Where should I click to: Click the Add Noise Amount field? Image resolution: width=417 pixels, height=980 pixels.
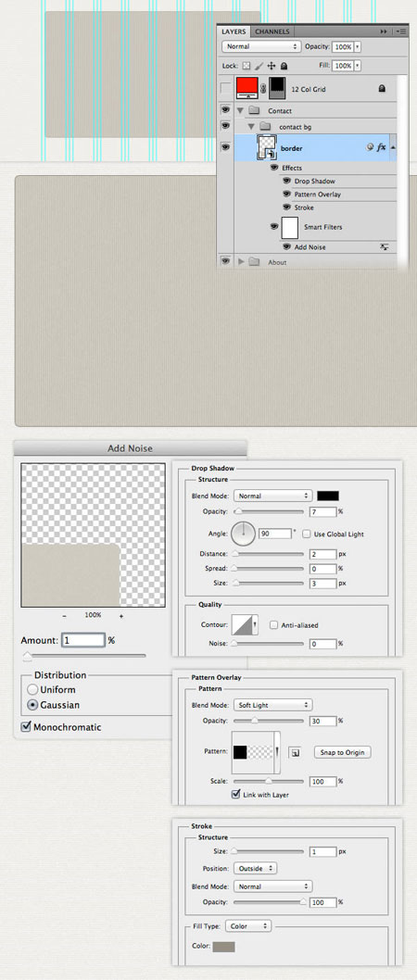coord(83,641)
